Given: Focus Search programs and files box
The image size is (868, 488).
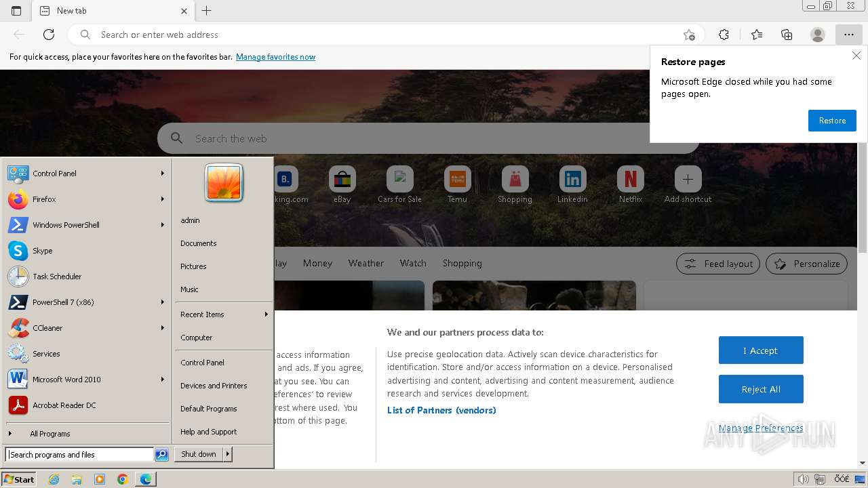Looking at the screenshot, I should (x=80, y=455).
